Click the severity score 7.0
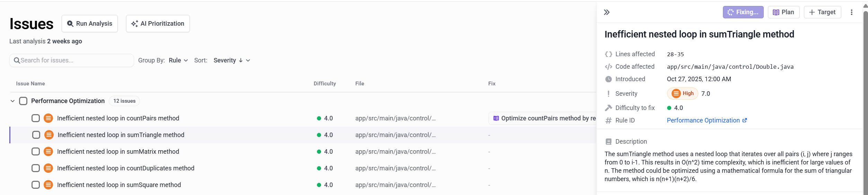The height and width of the screenshot is (195, 868). 706,94
